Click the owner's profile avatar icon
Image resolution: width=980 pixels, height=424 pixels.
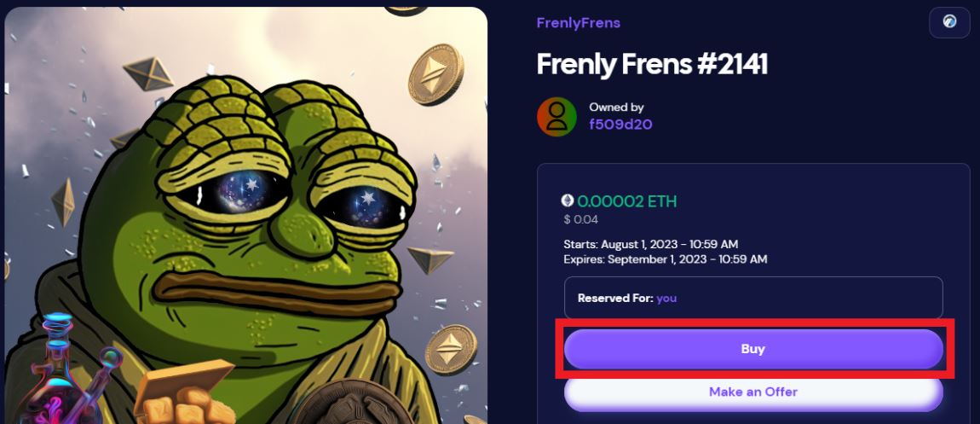point(556,117)
